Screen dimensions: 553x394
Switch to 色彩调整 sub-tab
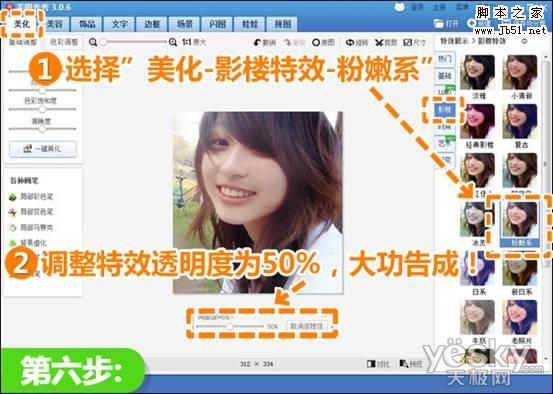click(x=64, y=42)
